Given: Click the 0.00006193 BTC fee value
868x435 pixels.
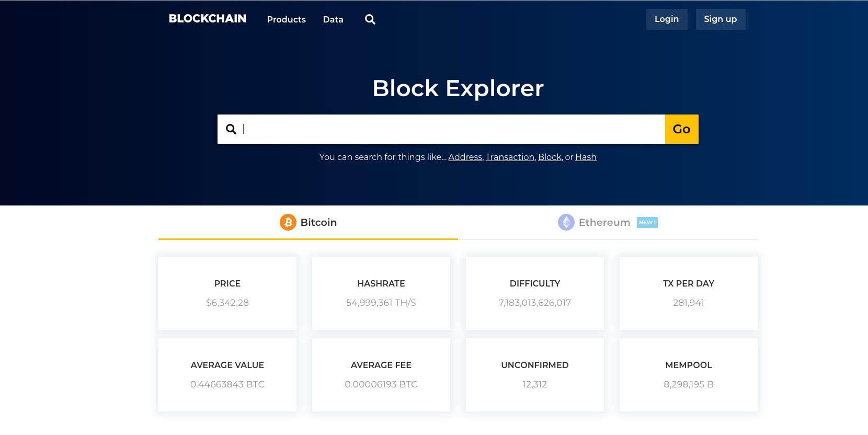Looking at the screenshot, I should coord(381,384).
